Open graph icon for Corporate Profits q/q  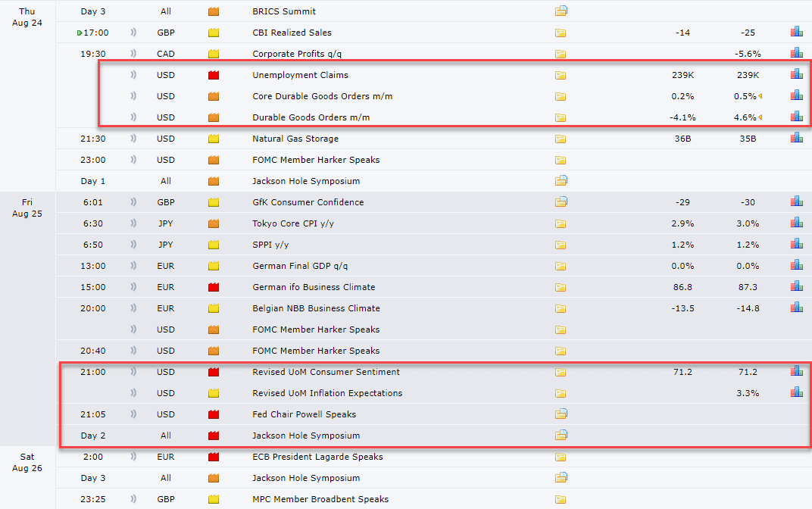(795, 53)
